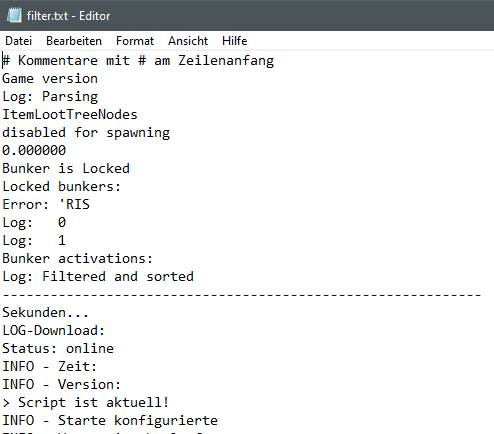
Task: Click the Status: online line
Action: (58, 349)
